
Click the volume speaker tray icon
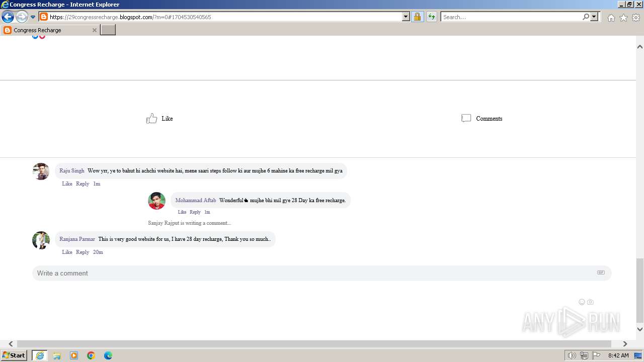pyautogui.click(x=572, y=355)
